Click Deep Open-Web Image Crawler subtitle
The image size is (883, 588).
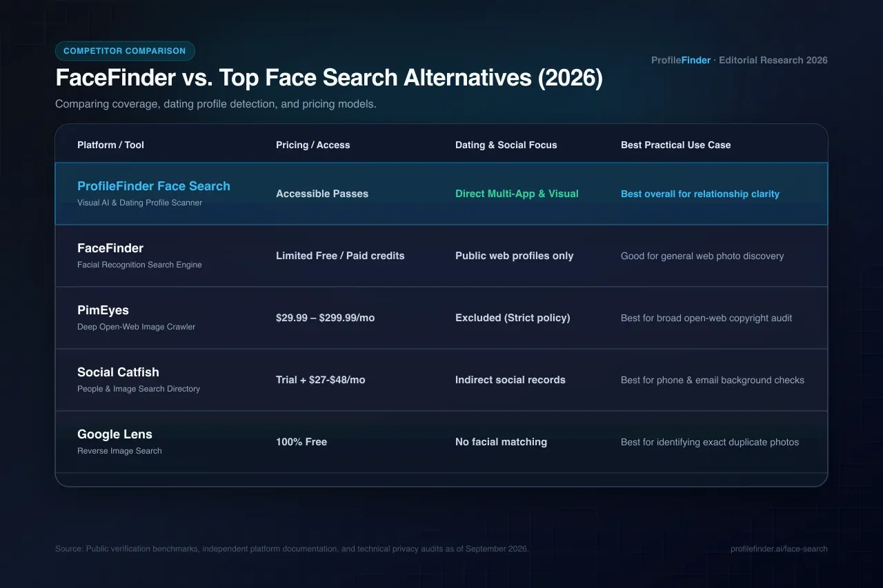[x=136, y=327]
